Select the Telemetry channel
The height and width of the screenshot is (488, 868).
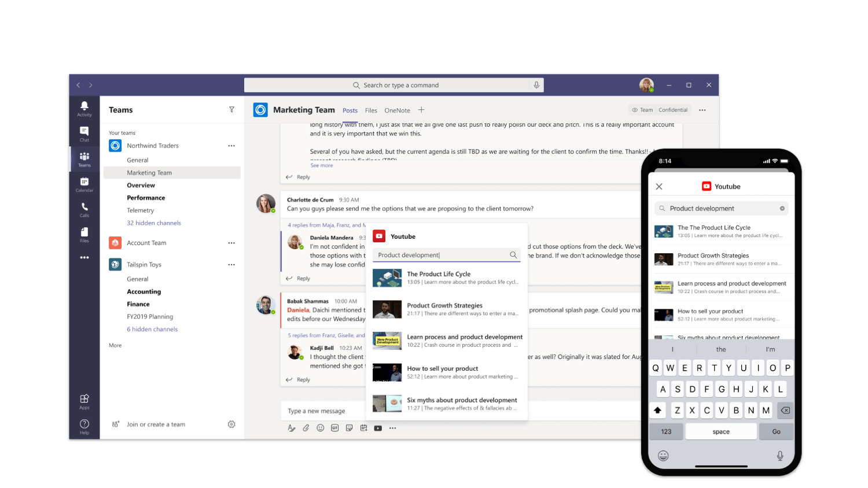[141, 210]
